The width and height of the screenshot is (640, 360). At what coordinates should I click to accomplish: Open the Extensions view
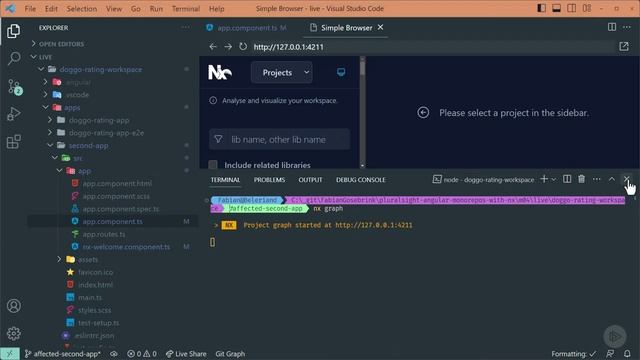[13, 142]
